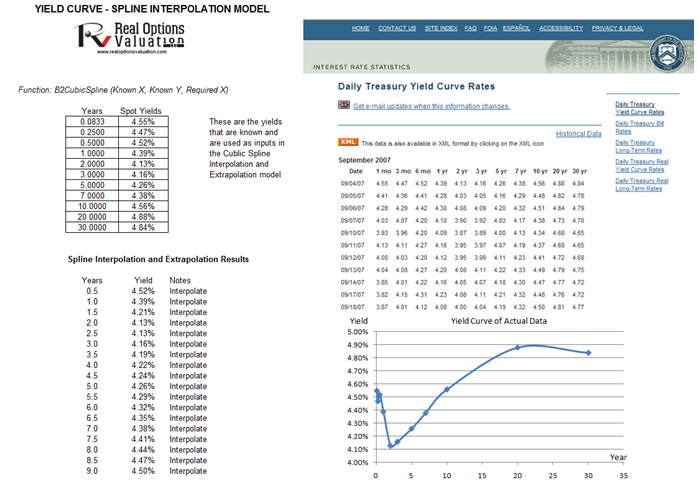Click the 09/18/07 date row

point(462,307)
